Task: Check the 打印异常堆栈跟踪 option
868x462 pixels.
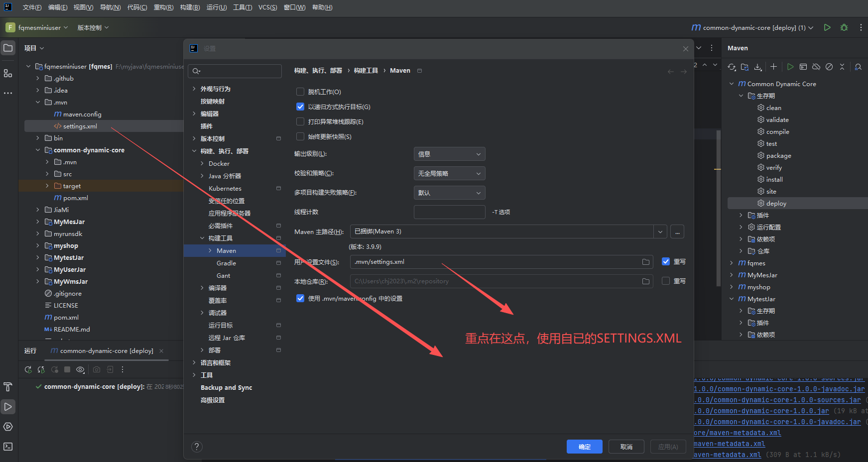Action: (300, 121)
